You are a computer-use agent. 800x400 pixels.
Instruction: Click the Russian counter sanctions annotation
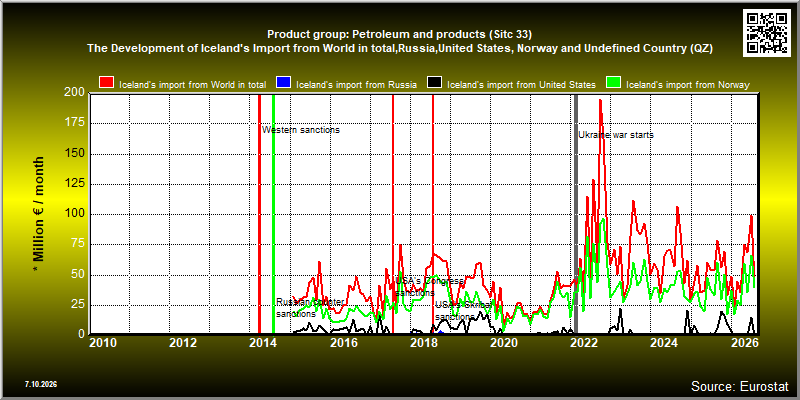click(310, 308)
